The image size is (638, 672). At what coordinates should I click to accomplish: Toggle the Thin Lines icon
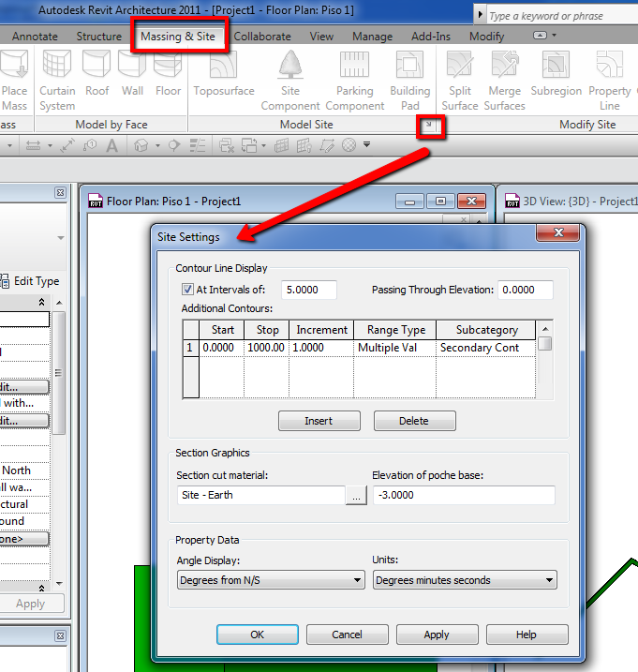pyautogui.click(x=198, y=145)
